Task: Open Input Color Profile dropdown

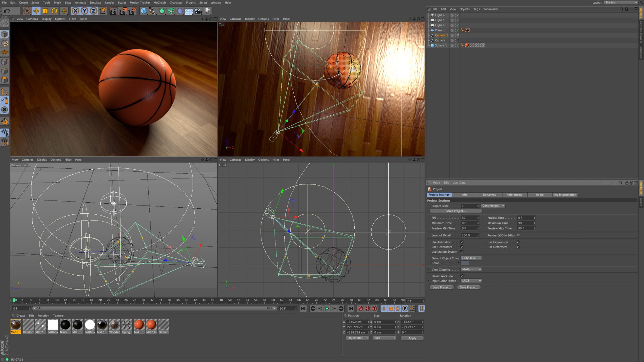Action: coord(470,281)
